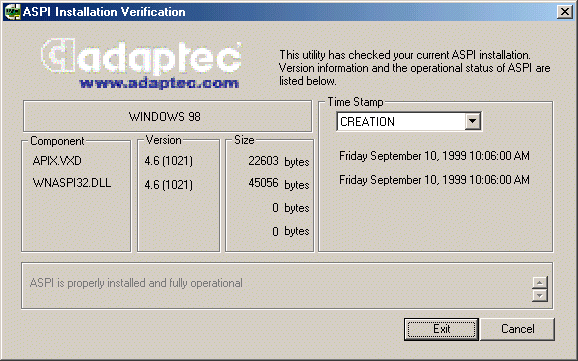Screen dimensions: 578x361
Task: Click the Cancel button
Action: click(x=517, y=329)
